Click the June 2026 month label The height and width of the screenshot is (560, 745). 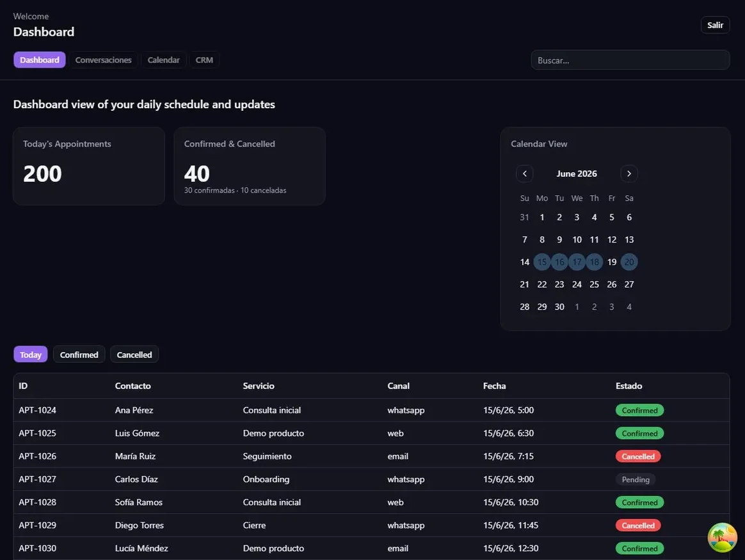click(x=577, y=174)
